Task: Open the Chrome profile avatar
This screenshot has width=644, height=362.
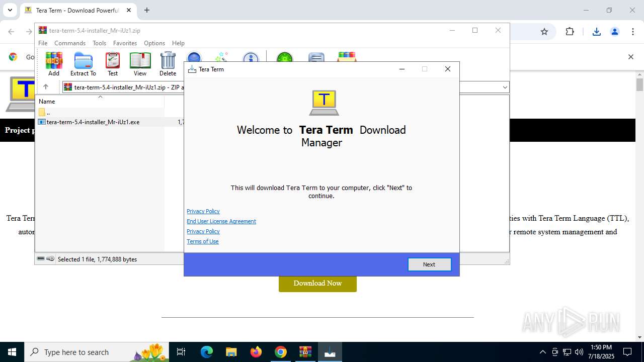Action: (x=614, y=32)
